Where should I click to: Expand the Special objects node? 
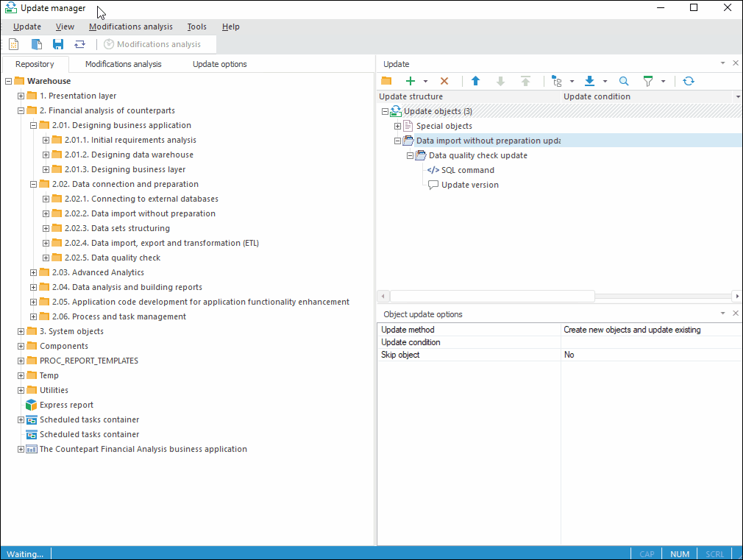click(398, 126)
